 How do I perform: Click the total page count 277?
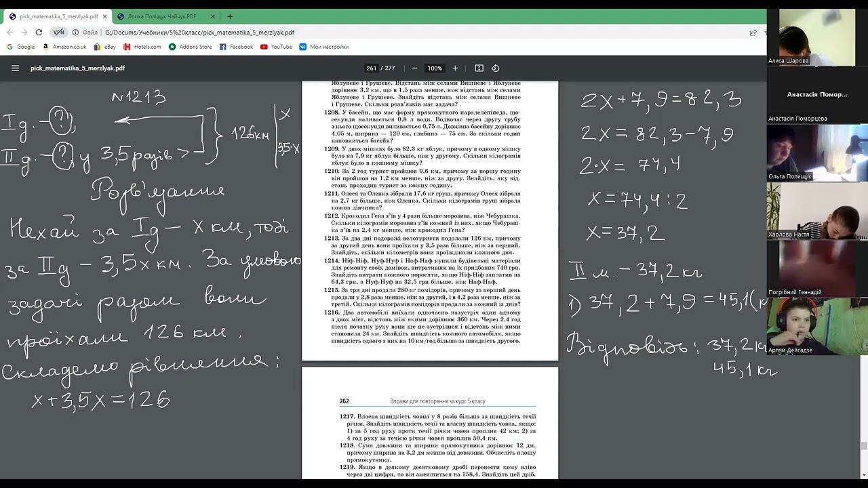coord(389,68)
